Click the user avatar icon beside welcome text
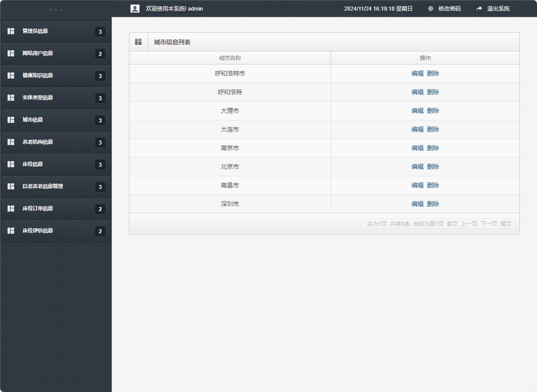Screen dimensions: 537x392 click(x=135, y=9)
